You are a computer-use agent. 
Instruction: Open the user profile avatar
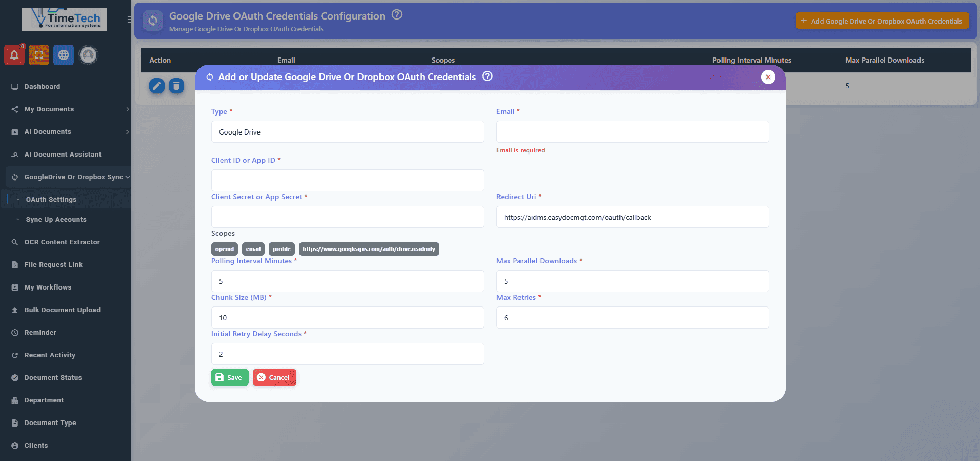point(88,55)
